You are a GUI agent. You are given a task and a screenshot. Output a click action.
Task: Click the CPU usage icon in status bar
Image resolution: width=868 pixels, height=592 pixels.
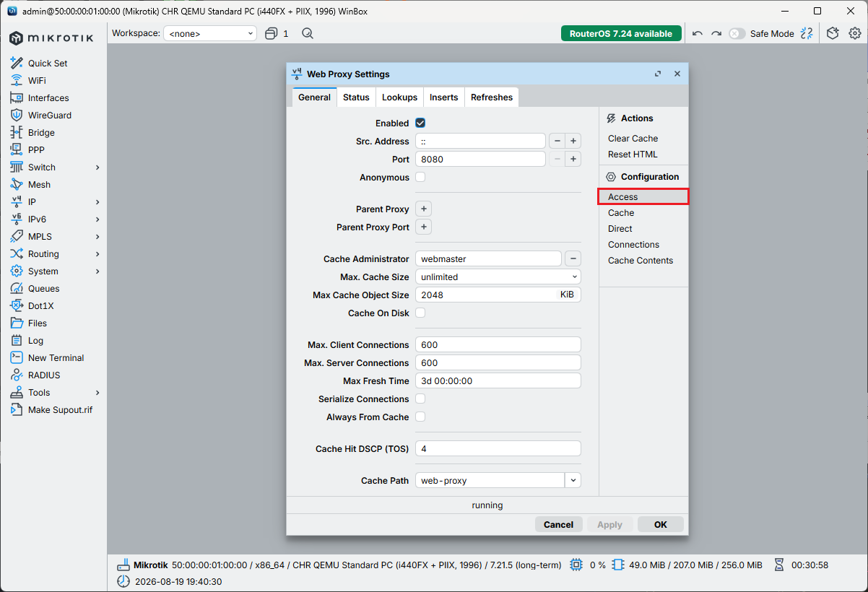click(576, 565)
